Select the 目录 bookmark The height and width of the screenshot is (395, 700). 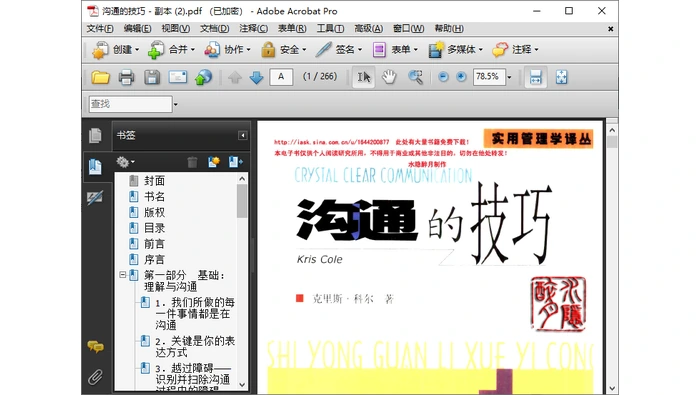click(x=154, y=228)
